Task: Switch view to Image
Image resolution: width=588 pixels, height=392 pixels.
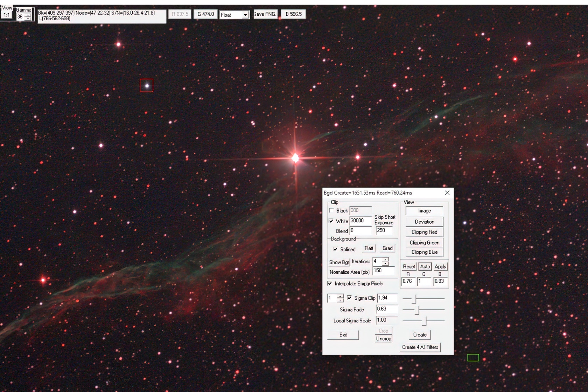Action: (425, 211)
